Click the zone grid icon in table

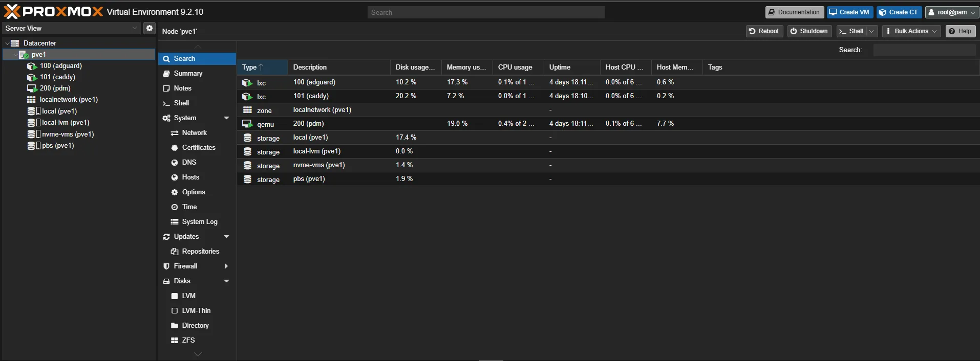point(247,110)
